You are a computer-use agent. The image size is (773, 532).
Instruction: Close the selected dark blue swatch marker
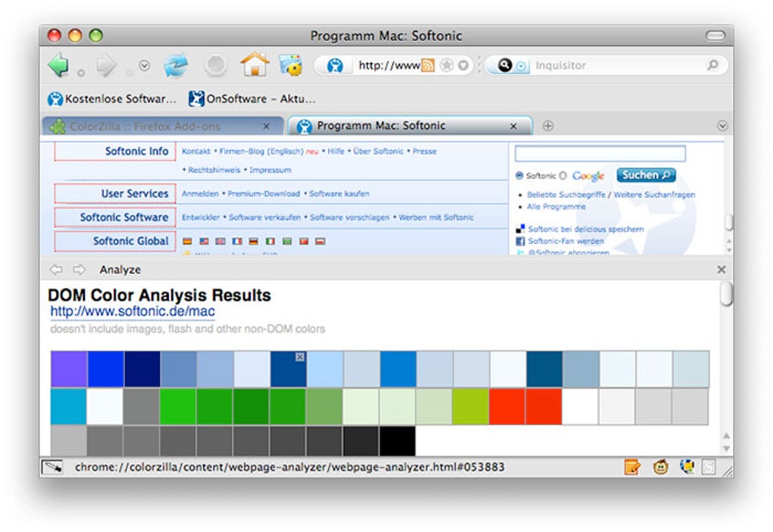pos(300,357)
